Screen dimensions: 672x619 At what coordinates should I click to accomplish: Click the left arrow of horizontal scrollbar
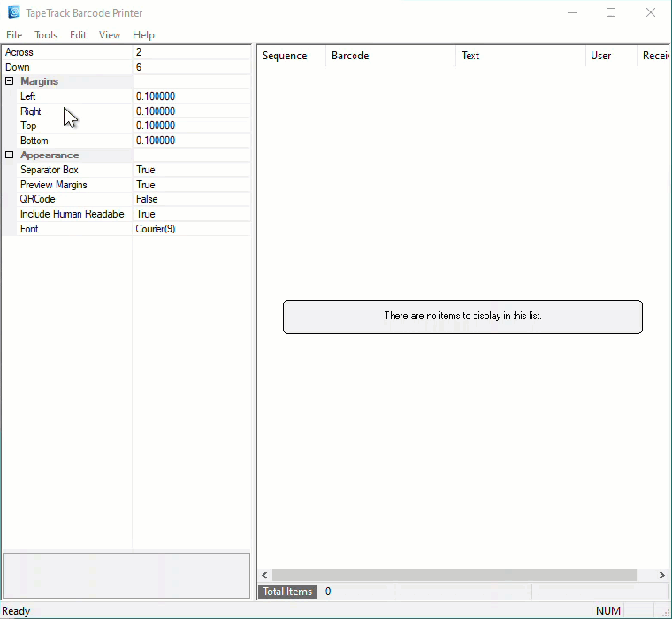264,576
